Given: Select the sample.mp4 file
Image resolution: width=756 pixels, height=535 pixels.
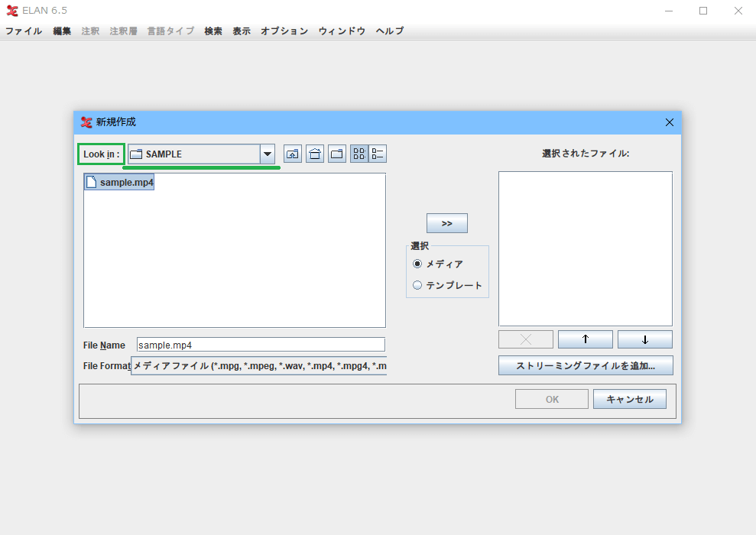Looking at the screenshot, I should click(x=120, y=183).
